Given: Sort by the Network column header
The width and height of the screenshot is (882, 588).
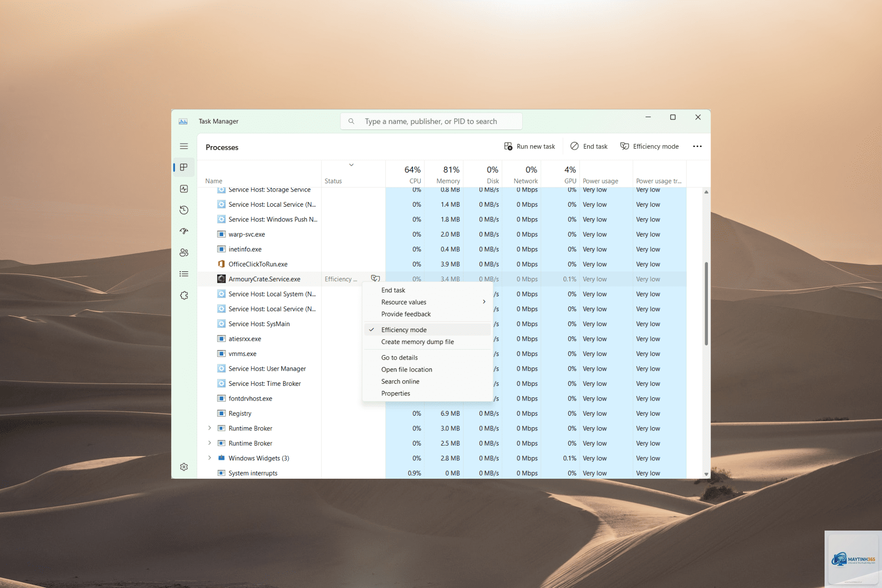Looking at the screenshot, I should (x=522, y=175).
